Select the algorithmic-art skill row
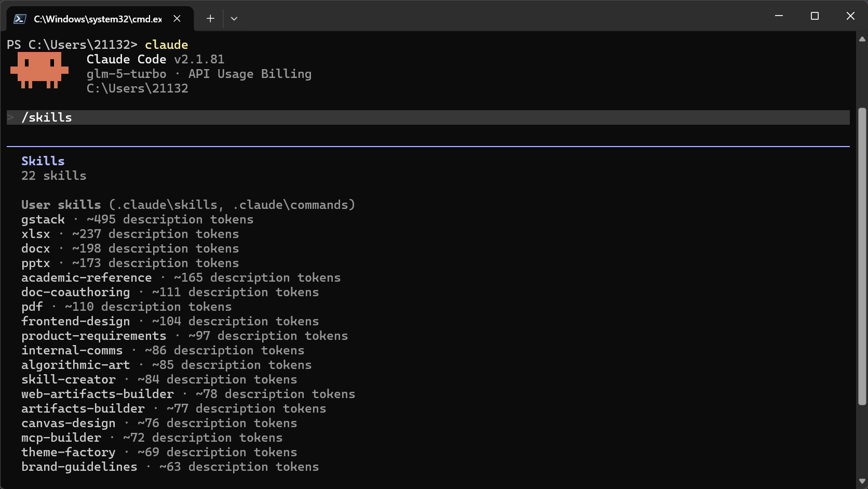This screenshot has height=489, width=868. coord(167,365)
